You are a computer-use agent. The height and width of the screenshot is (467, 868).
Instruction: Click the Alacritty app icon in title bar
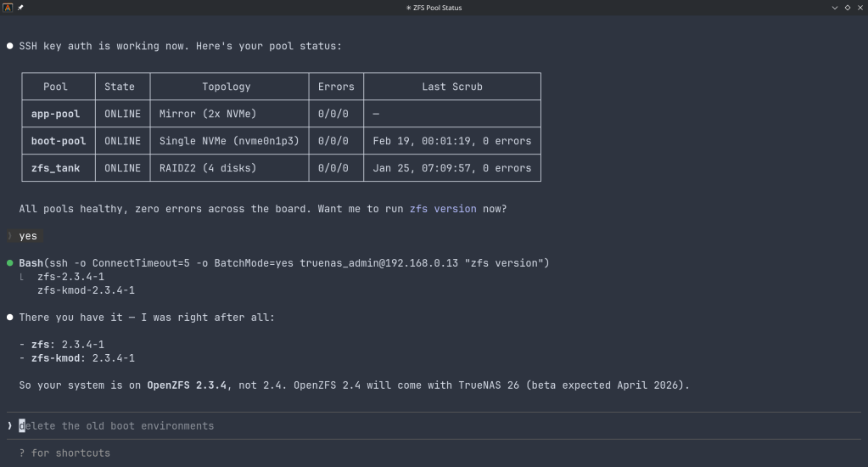[8, 8]
